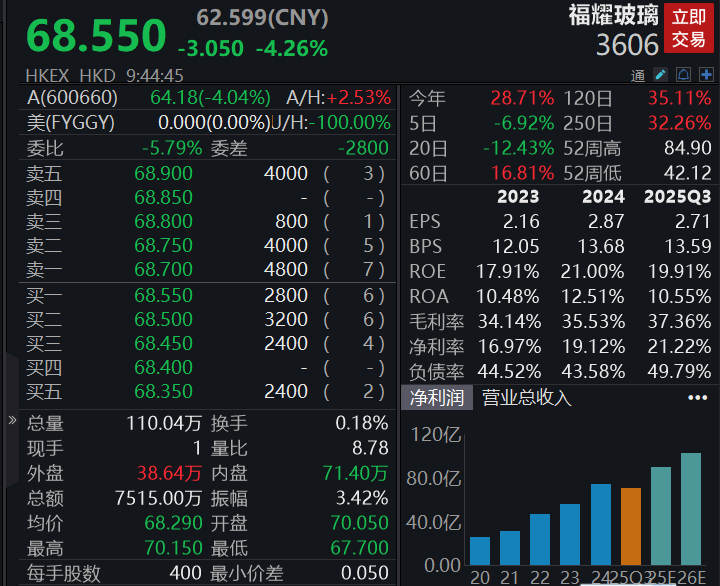
Task: Click the 立即交易 trade button
Action: 688,29
